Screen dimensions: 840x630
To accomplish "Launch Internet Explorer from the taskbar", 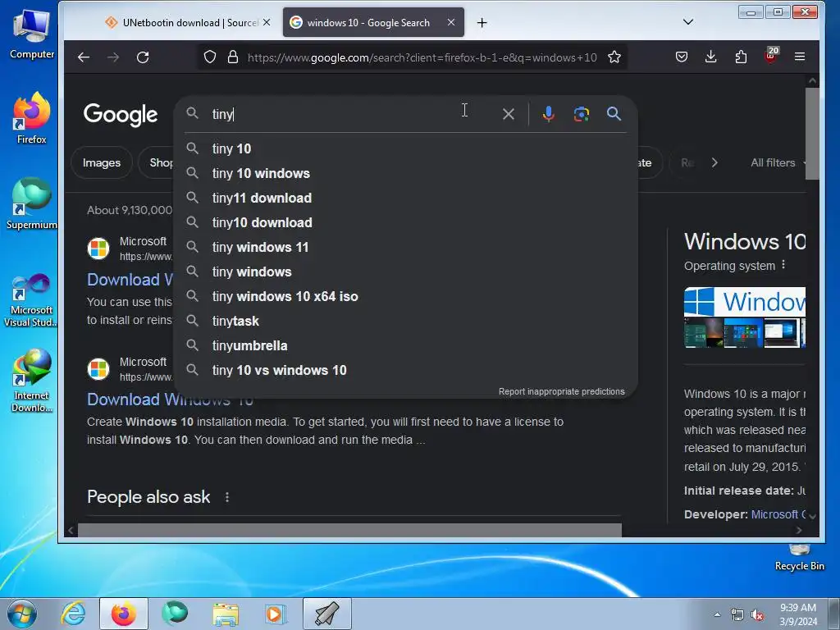I will (x=73, y=614).
